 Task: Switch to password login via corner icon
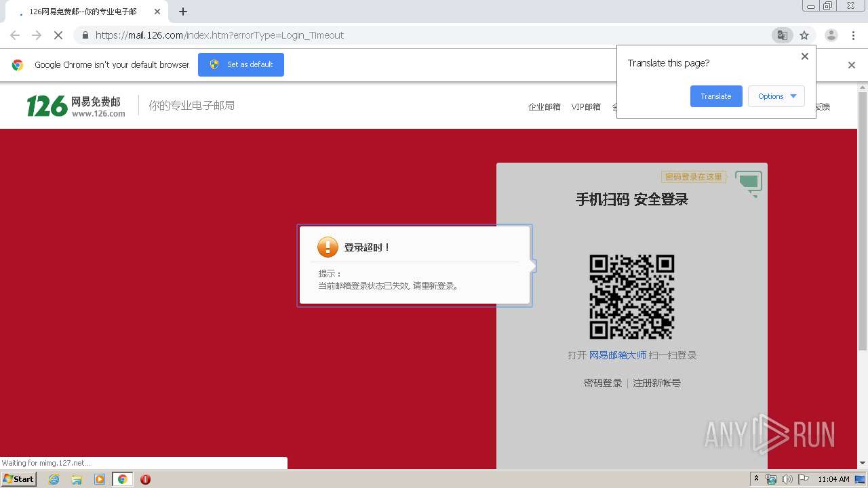coord(749,183)
